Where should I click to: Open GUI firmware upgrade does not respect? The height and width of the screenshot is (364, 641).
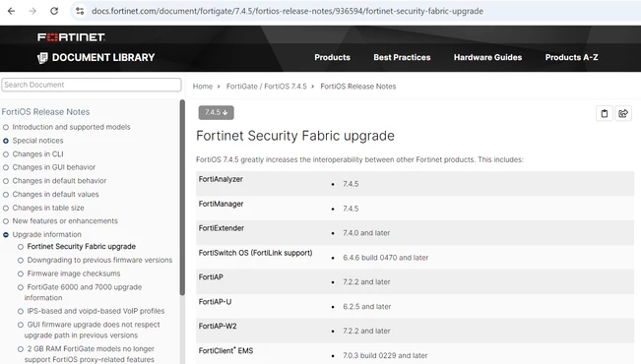pyautogui.click(x=92, y=330)
